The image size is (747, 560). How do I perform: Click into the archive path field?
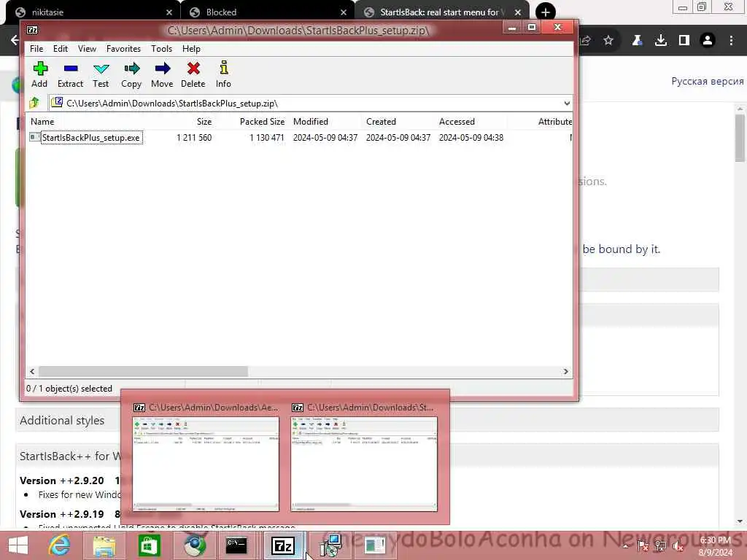305,104
